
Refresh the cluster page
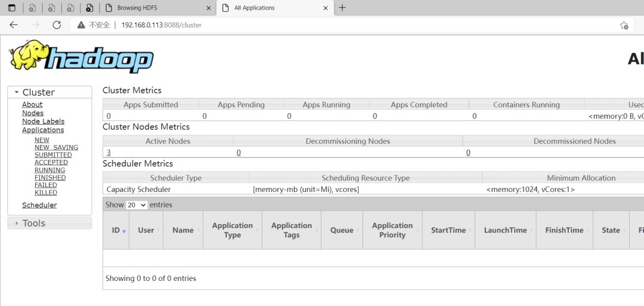click(57, 25)
